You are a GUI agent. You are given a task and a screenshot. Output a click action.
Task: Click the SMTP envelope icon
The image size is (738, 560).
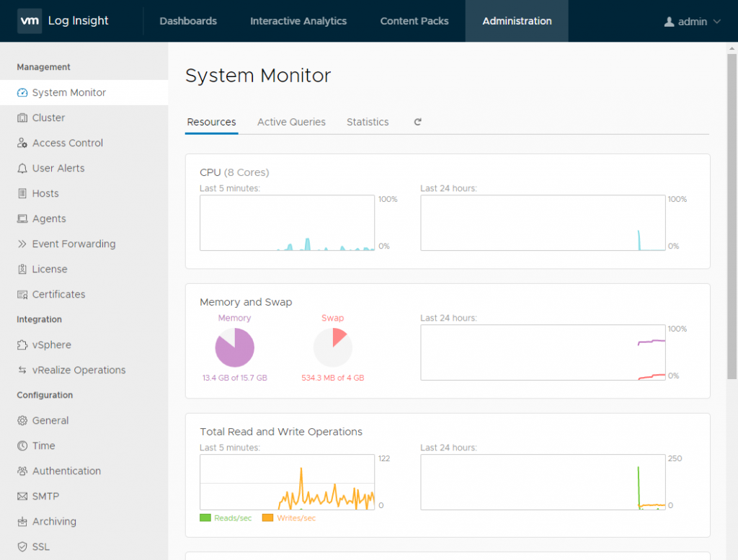pos(22,497)
